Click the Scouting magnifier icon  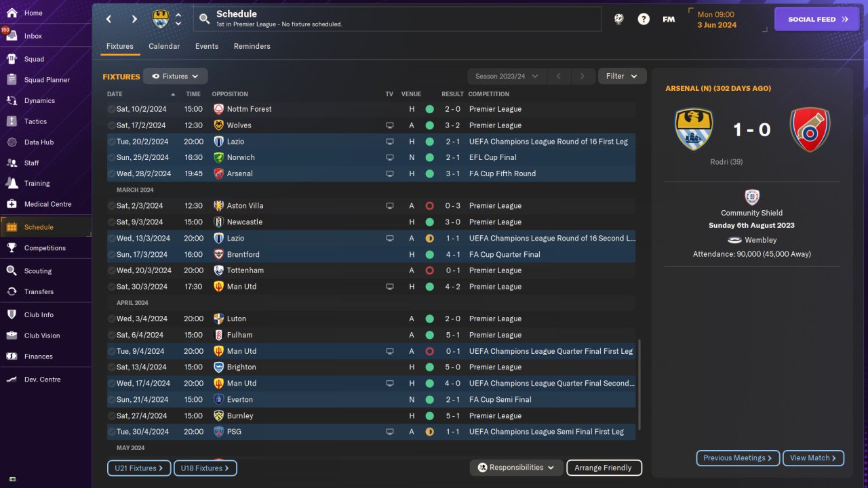[12, 271]
